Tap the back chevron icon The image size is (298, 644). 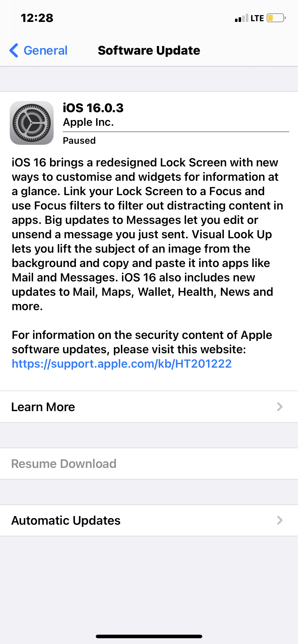(x=14, y=50)
